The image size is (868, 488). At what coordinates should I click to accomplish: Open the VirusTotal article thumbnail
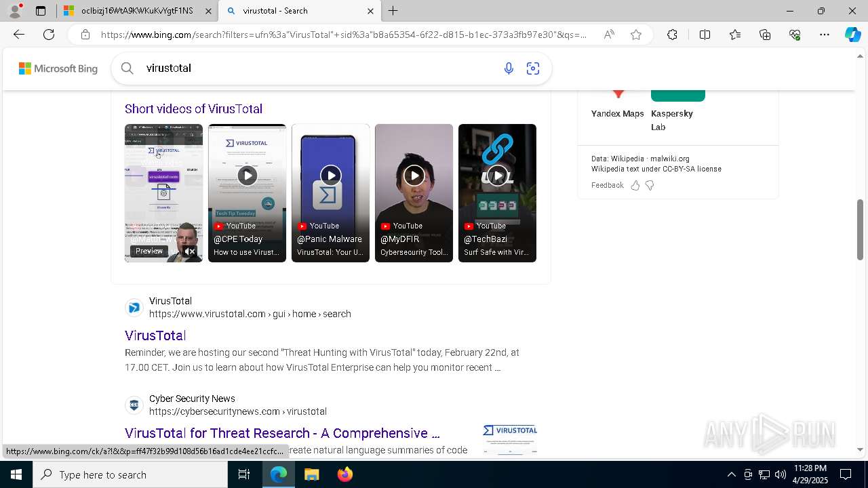[510, 439]
